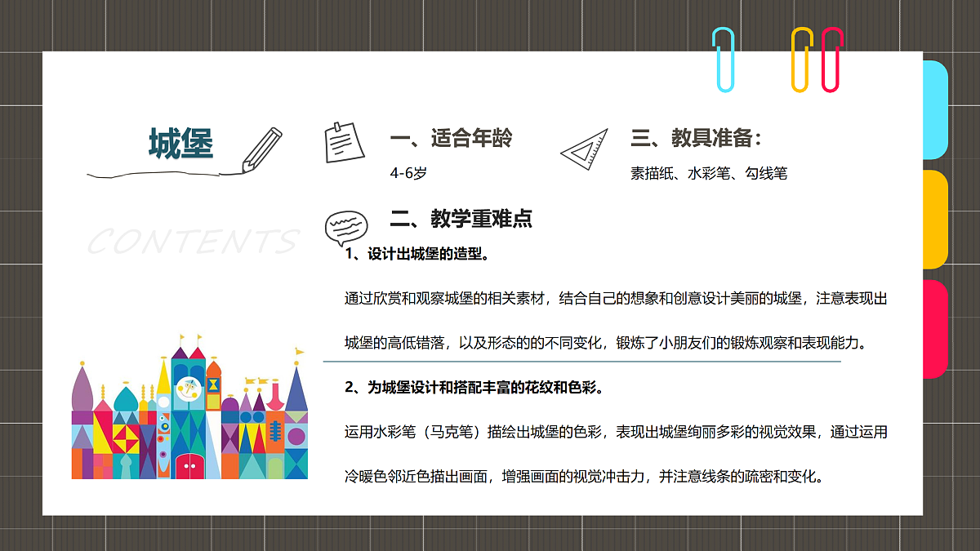
Task: Click the pencil icon beside 城堡
Action: [x=262, y=149]
